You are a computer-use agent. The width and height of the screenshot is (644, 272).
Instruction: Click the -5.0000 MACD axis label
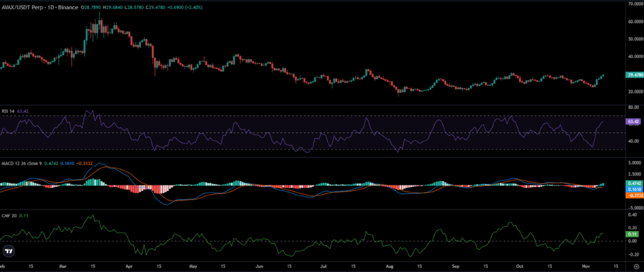(635, 209)
